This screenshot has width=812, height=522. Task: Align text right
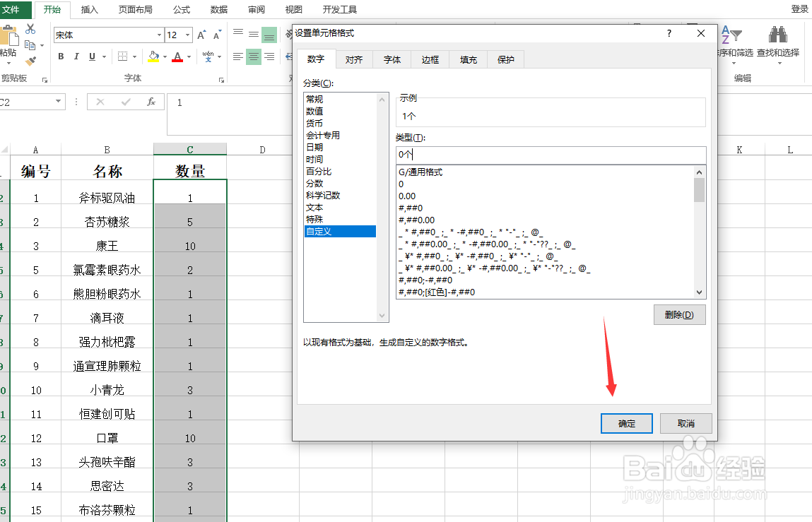pyautogui.click(x=269, y=57)
